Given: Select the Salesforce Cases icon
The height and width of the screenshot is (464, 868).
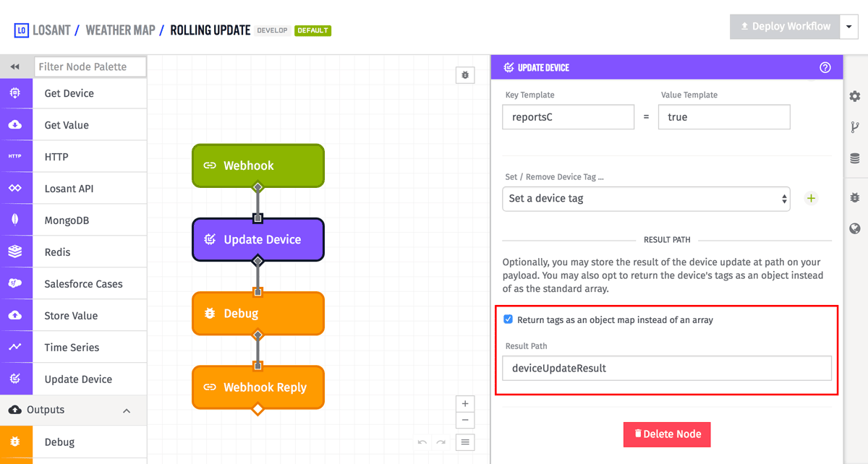Looking at the screenshot, I should click(x=16, y=284).
